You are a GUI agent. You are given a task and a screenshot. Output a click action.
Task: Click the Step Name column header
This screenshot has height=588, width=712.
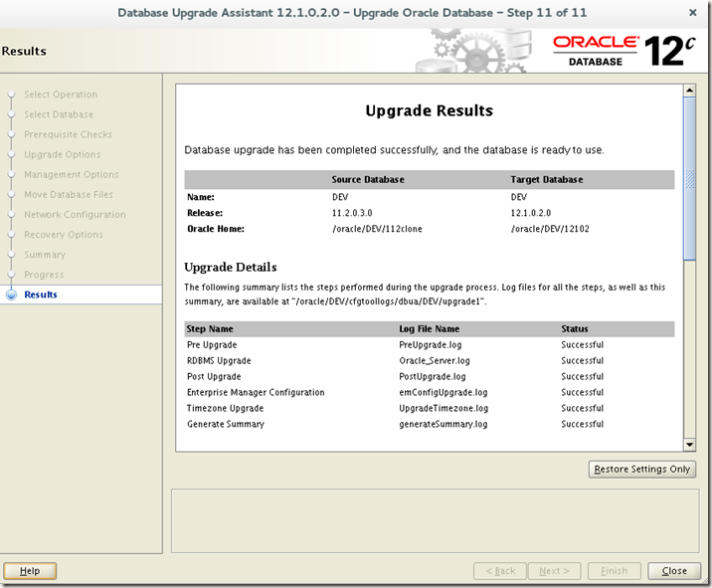pos(210,329)
